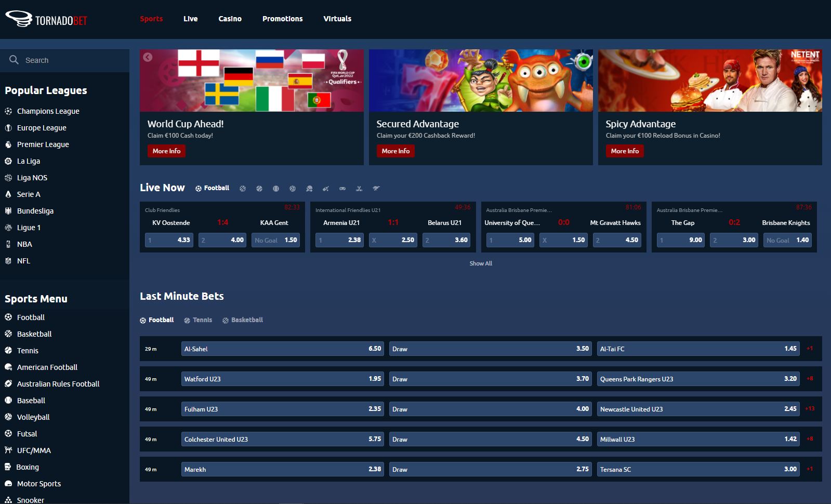Click the NBA league icon
The width and height of the screenshot is (831, 504).
coord(8,244)
